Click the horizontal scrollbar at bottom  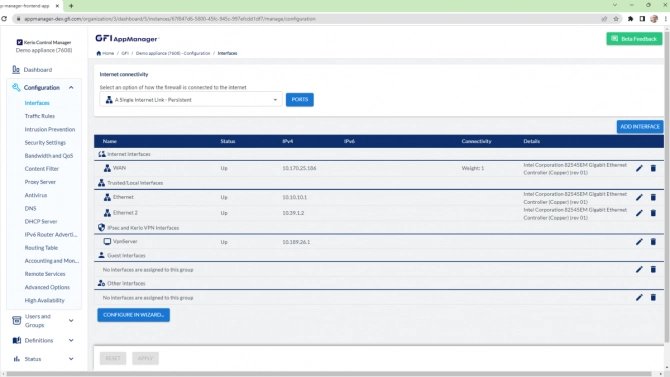[329, 374]
